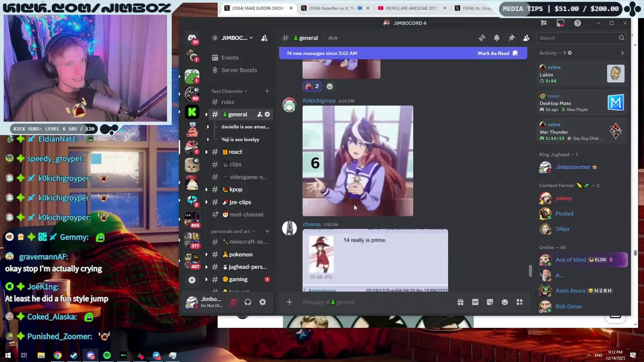Open the Threads icon in channel header
The image size is (644, 362).
482,38
